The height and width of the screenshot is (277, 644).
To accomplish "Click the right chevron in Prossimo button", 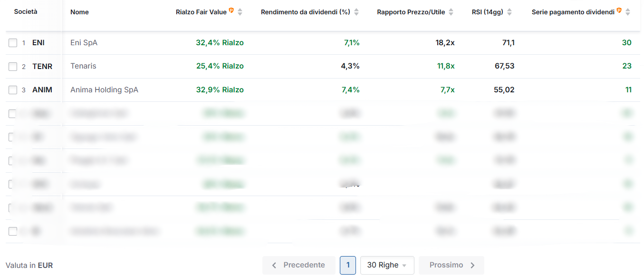I will [x=472, y=266].
